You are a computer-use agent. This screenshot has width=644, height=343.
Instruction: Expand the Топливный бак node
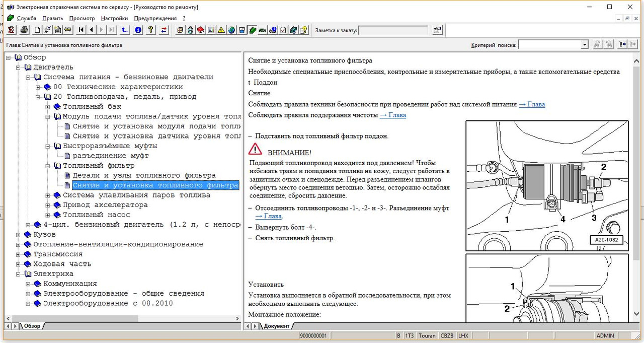[48, 107]
